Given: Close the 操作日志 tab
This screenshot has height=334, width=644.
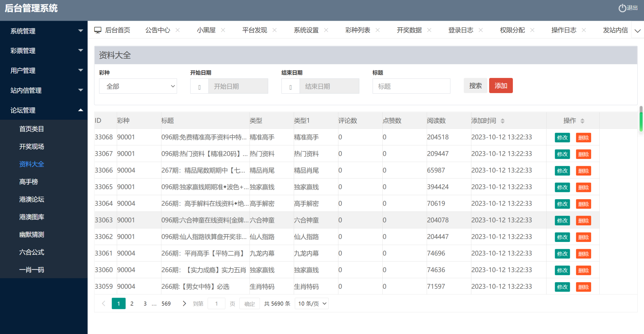Looking at the screenshot, I should (584, 30).
